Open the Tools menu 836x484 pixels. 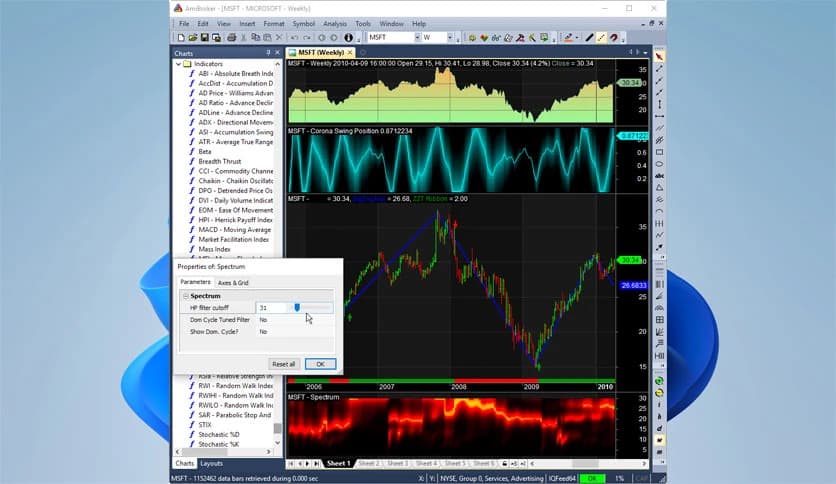pos(363,24)
